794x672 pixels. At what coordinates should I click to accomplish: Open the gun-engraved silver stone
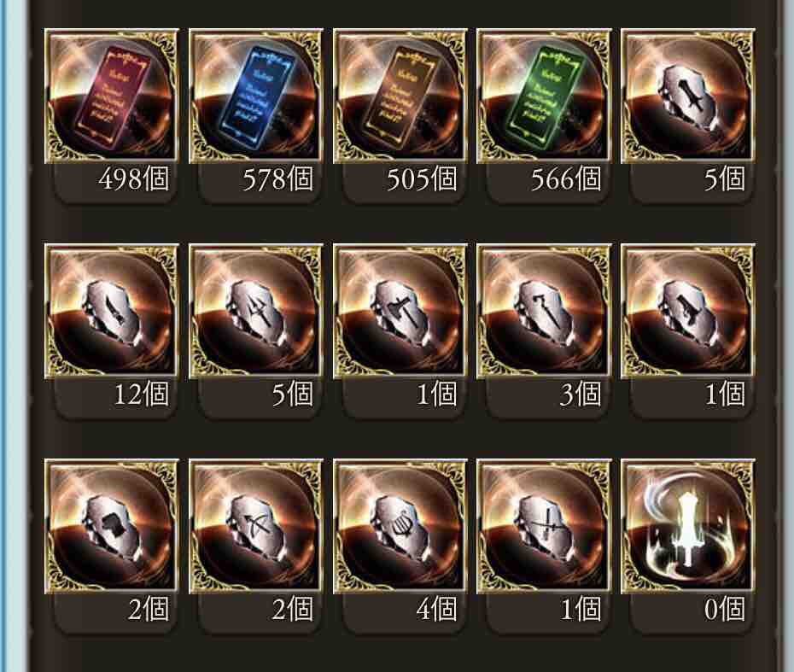tap(688, 312)
